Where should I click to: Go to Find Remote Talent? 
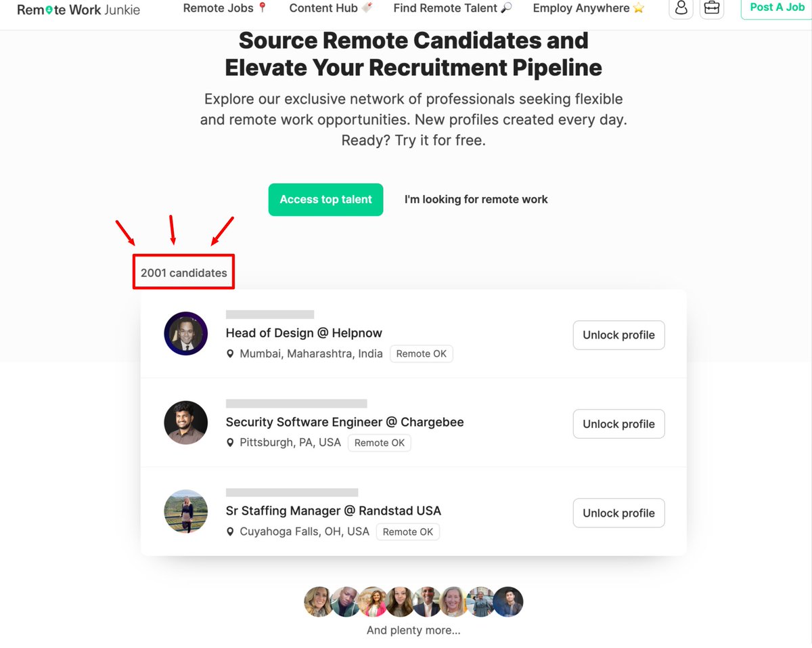[x=453, y=8]
